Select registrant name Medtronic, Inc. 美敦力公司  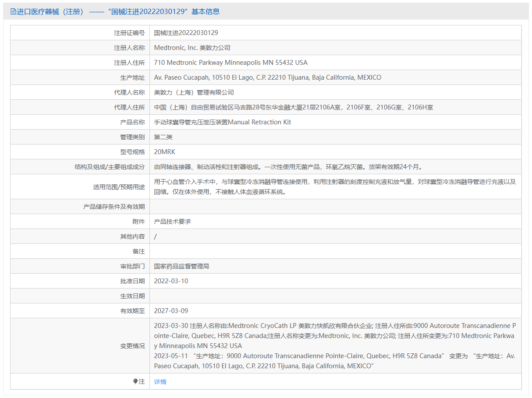coord(192,48)
